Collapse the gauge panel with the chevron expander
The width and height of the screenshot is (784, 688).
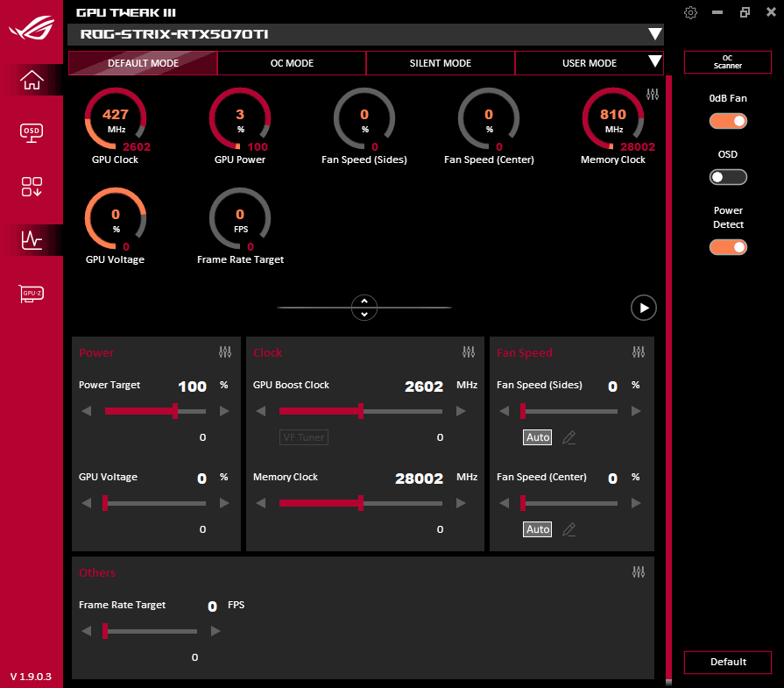point(364,307)
